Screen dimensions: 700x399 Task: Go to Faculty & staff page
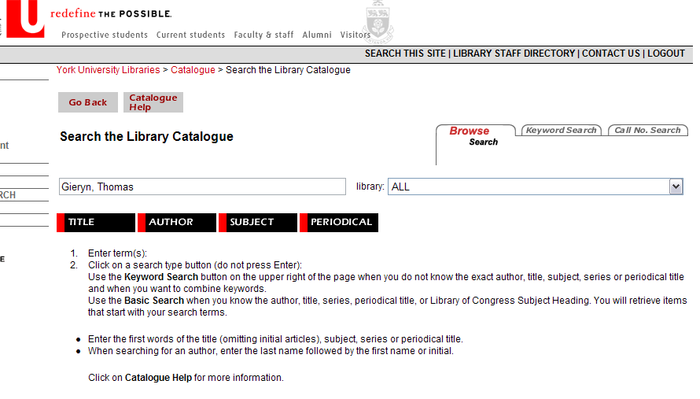pos(264,35)
